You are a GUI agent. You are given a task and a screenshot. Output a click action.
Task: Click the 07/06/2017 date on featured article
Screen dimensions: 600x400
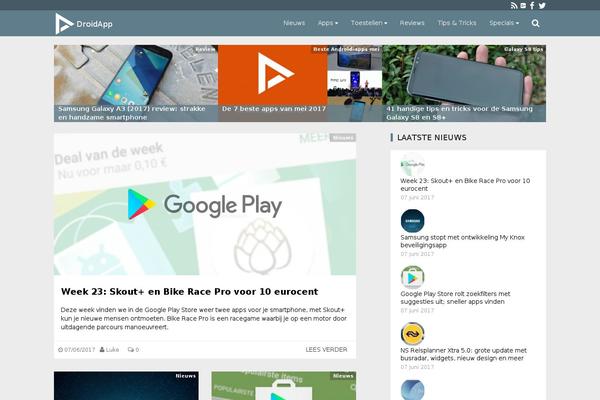[77, 349]
